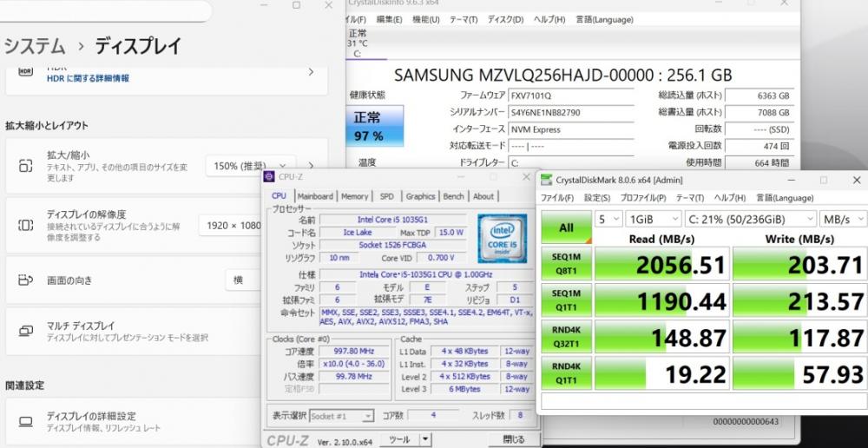Open the 横 orientation dropdown
The width and height of the screenshot is (868, 448).
tap(244, 280)
